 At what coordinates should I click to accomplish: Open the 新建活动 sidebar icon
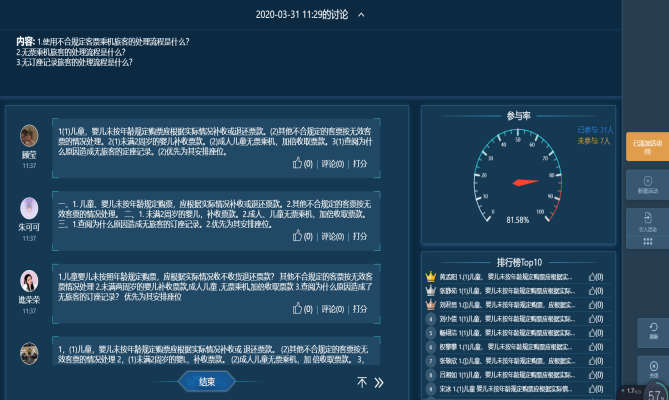[646, 182]
